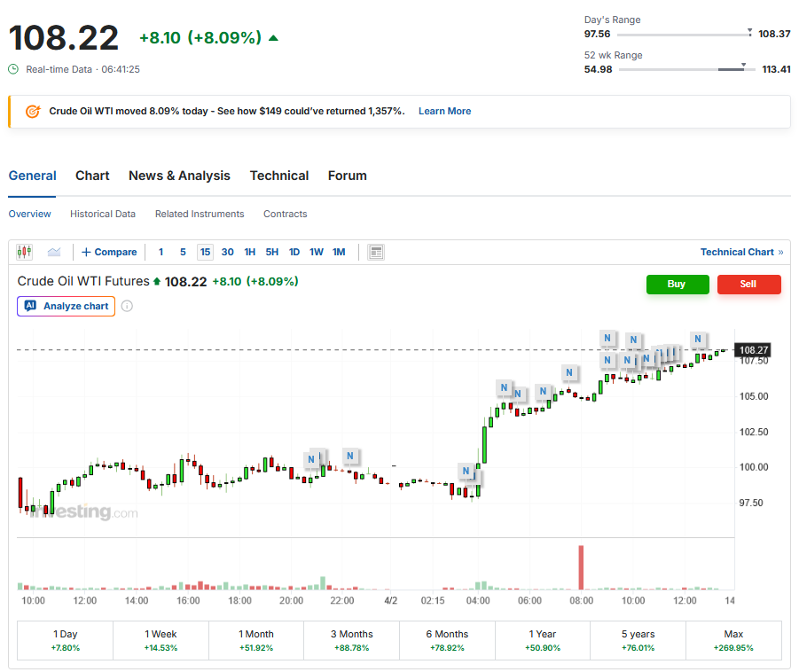
Task: Click the Crude Oil WTI Futures title
Action: click(83, 281)
